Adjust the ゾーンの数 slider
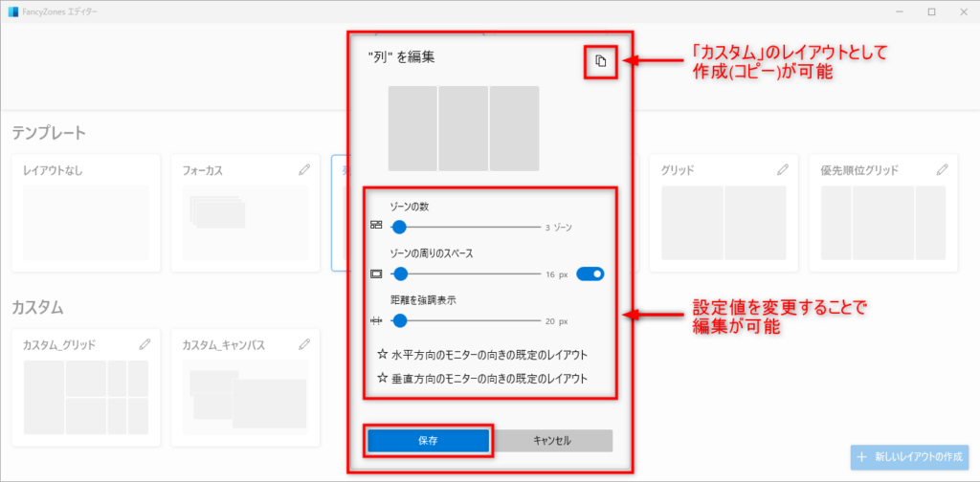 (399, 227)
